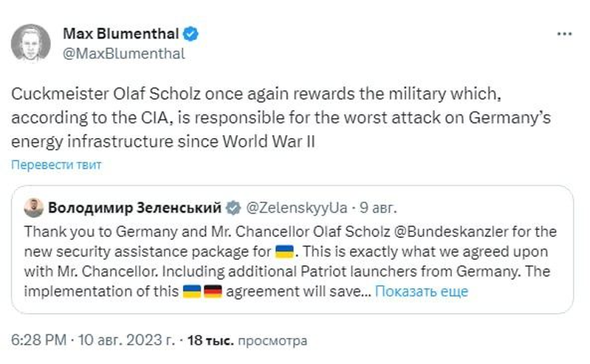
Task: Open the Володимир Зеленський profile name
Action: coord(134,207)
